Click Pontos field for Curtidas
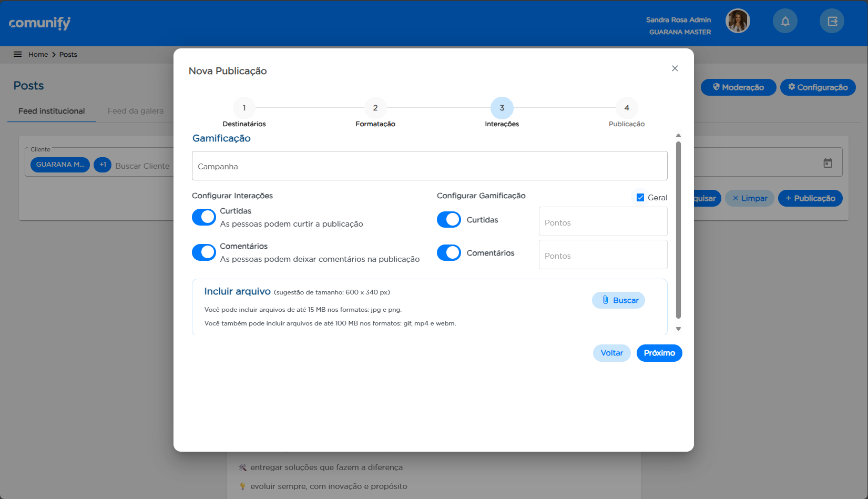 [603, 222]
